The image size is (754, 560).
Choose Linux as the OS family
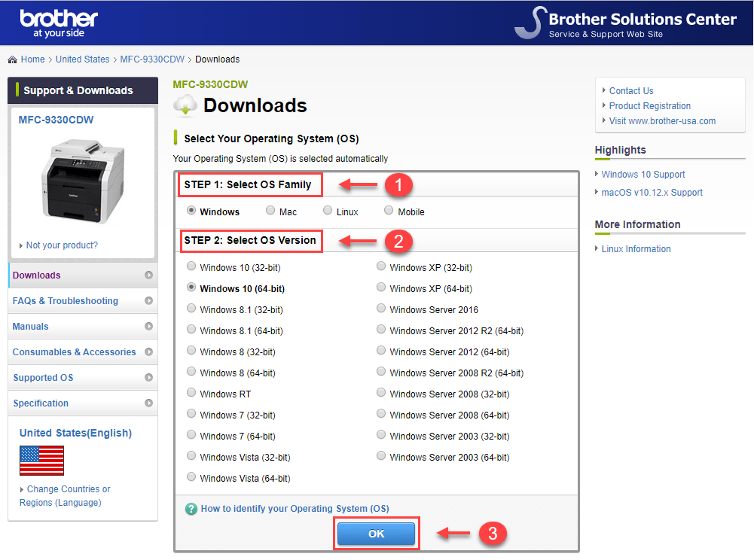pos(328,212)
